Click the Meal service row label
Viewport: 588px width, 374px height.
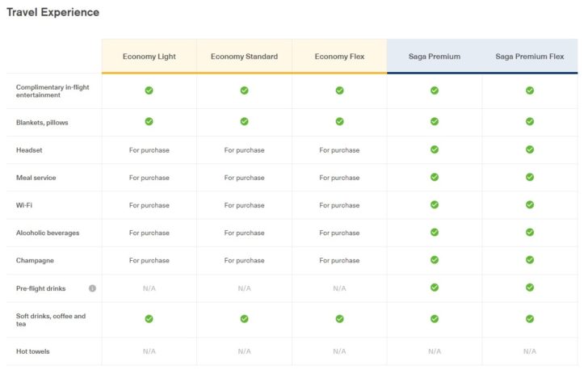(x=36, y=178)
